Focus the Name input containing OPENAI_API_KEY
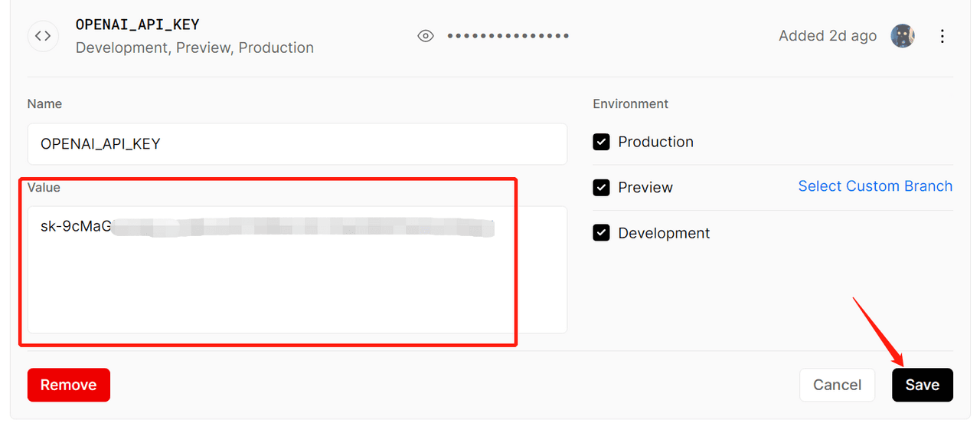The image size is (980, 430). [x=297, y=144]
